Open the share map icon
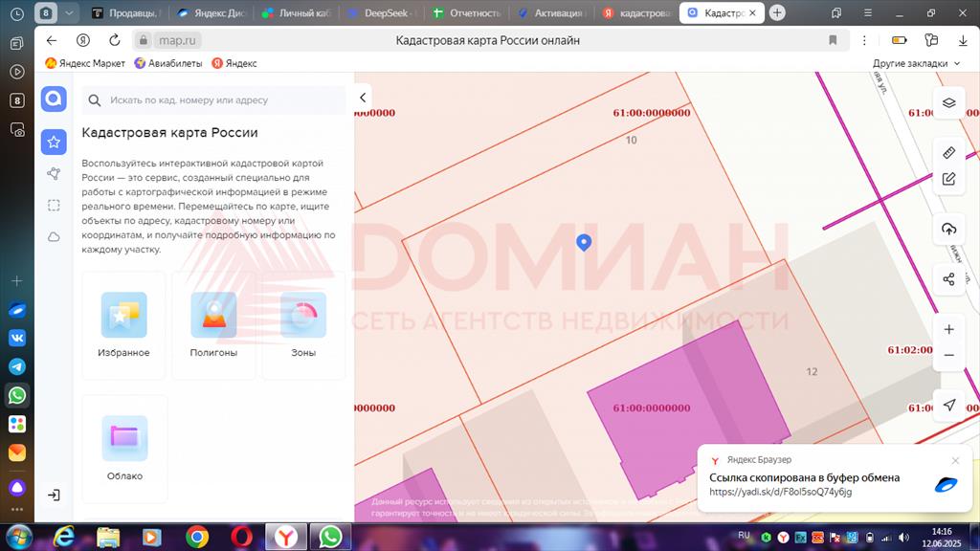Screen dimensions: 980x551 [948, 279]
